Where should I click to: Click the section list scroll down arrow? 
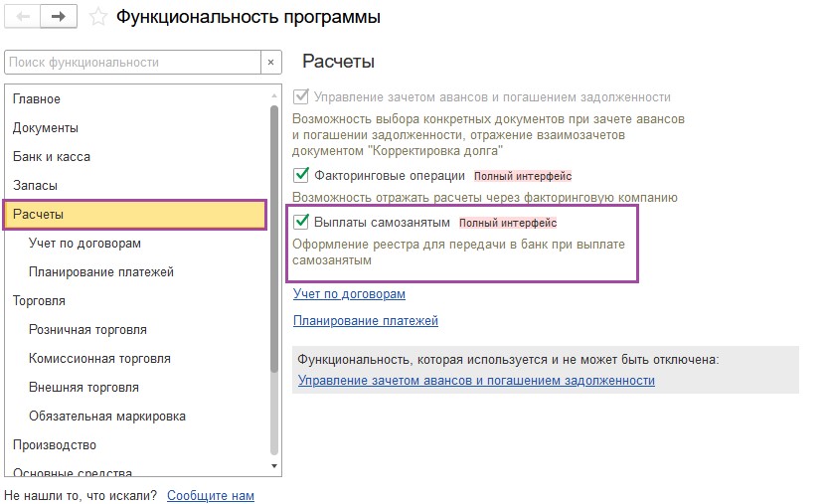coord(274,466)
